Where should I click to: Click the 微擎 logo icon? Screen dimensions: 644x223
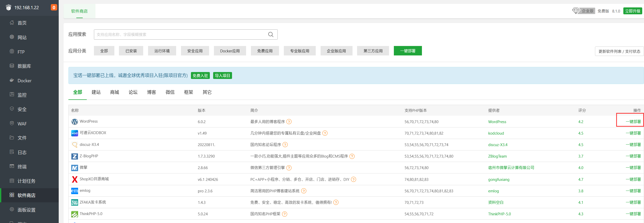point(75,168)
